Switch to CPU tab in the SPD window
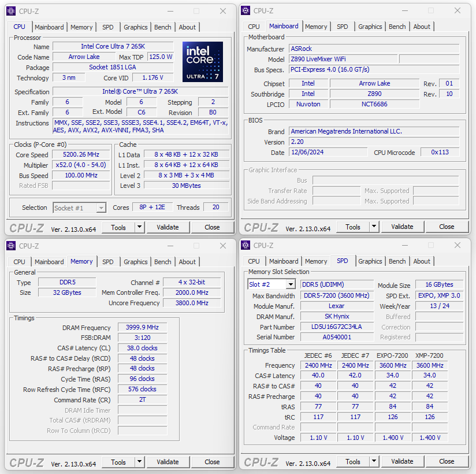This screenshot has width=476, height=474. tap(254, 261)
